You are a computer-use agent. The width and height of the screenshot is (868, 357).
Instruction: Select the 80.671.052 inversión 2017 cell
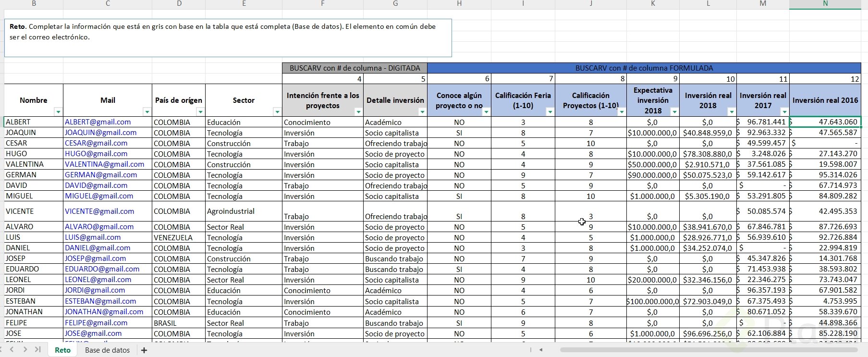(x=763, y=312)
